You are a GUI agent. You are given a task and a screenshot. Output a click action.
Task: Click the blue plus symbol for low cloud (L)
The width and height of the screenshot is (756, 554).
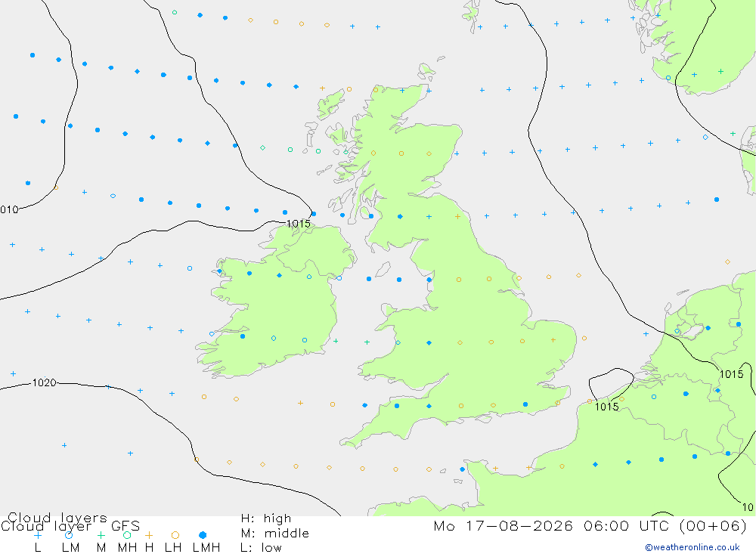tap(38, 535)
